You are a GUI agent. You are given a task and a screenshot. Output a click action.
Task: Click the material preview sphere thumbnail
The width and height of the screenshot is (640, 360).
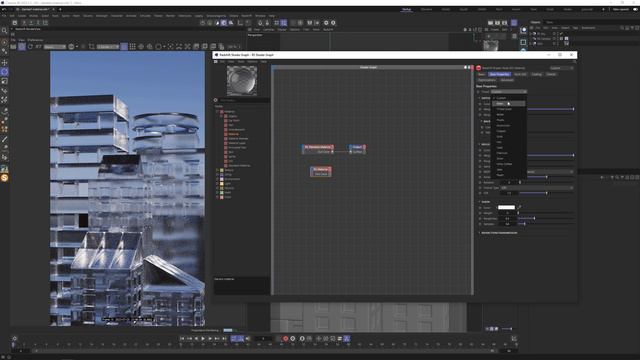pos(242,80)
